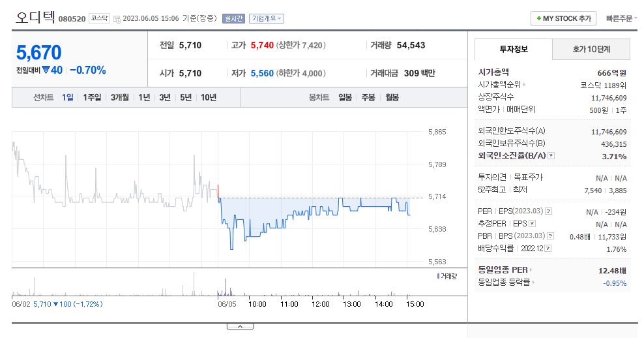The height and width of the screenshot is (338, 644).
Task: Click the 상장주식수 value 11,746,609
Action: click(x=609, y=98)
